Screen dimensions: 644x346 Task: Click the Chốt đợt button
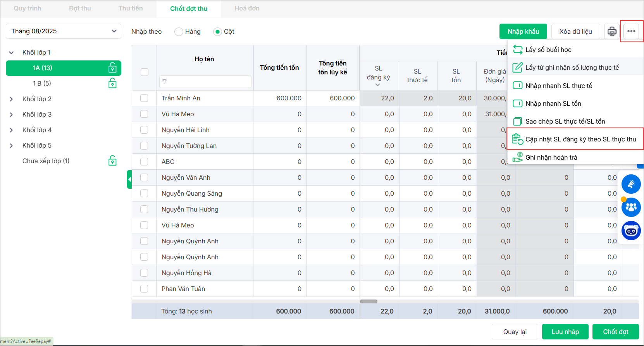[x=615, y=332]
